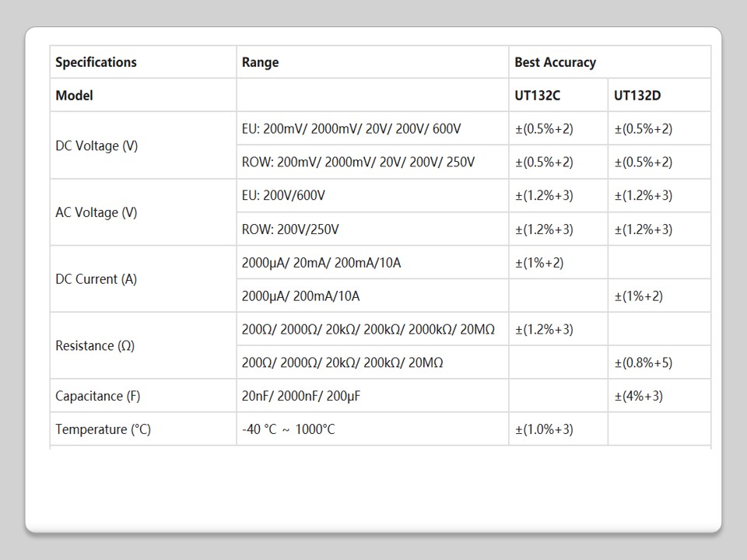Click the Best Accuracy header cell
This screenshot has height=560, width=747.
click(555, 62)
